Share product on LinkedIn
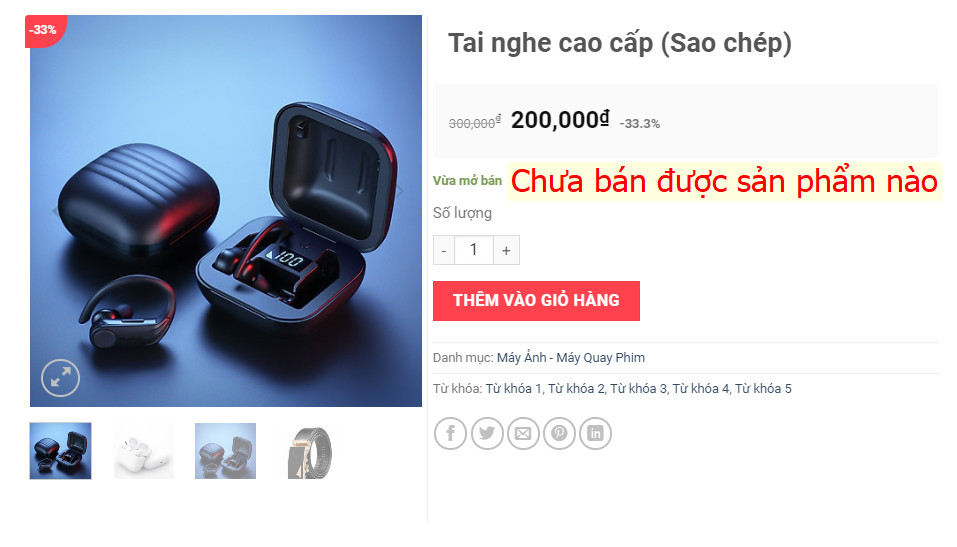This screenshot has height=547, width=957. pos(595,433)
